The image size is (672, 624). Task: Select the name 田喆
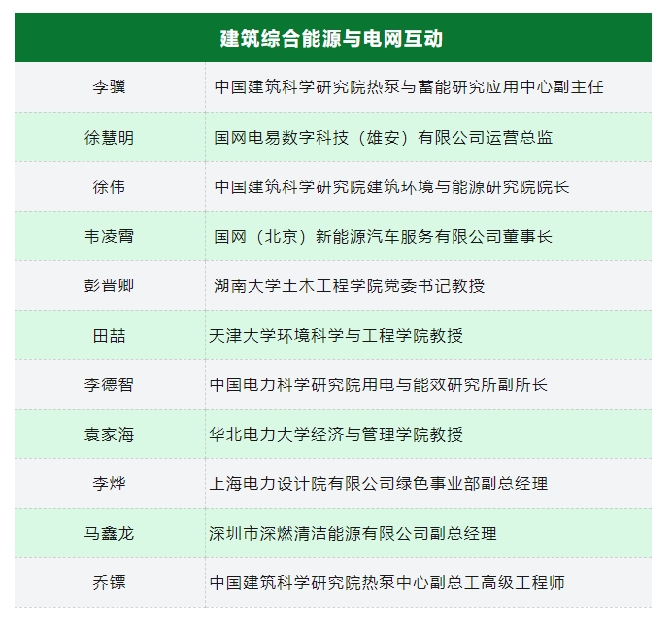pos(110,336)
